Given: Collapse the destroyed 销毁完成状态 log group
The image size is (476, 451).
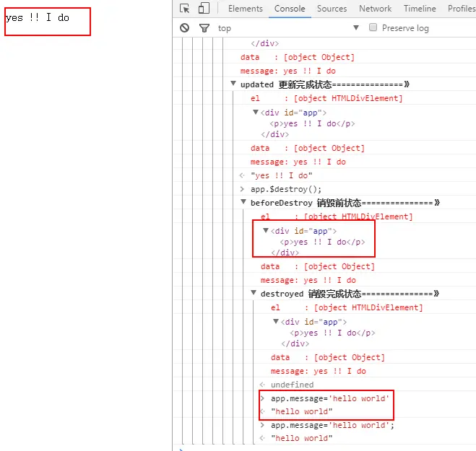Looking at the screenshot, I should tap(254, 293).
